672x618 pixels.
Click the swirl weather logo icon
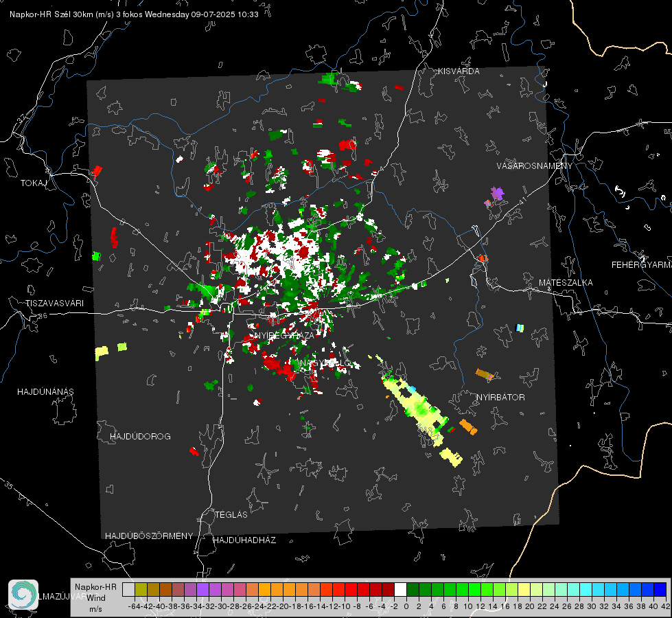23,595
